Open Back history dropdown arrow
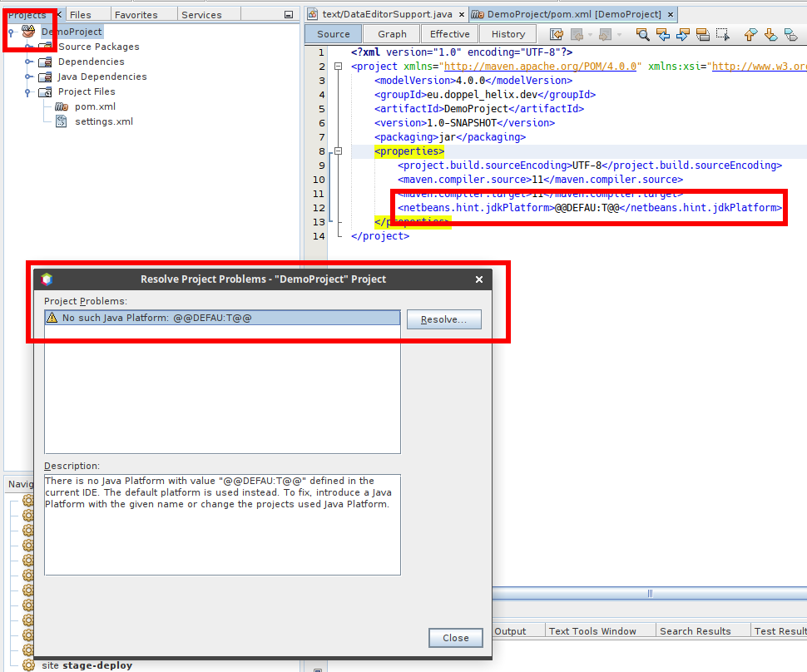Image resolution: width=807 pixels, height=672 pixels. pos(591,35)
